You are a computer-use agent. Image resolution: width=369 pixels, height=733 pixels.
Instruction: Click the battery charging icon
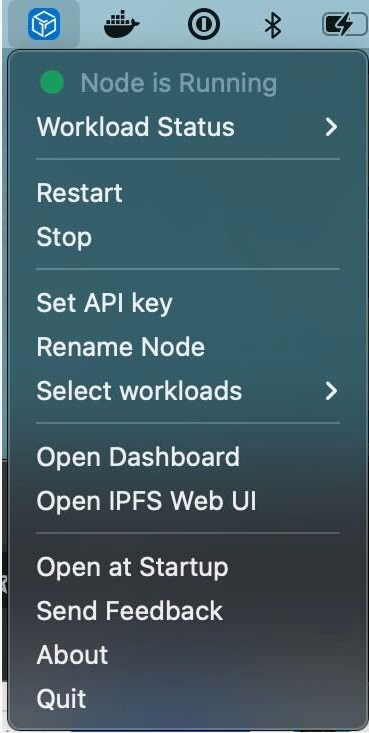345,24
